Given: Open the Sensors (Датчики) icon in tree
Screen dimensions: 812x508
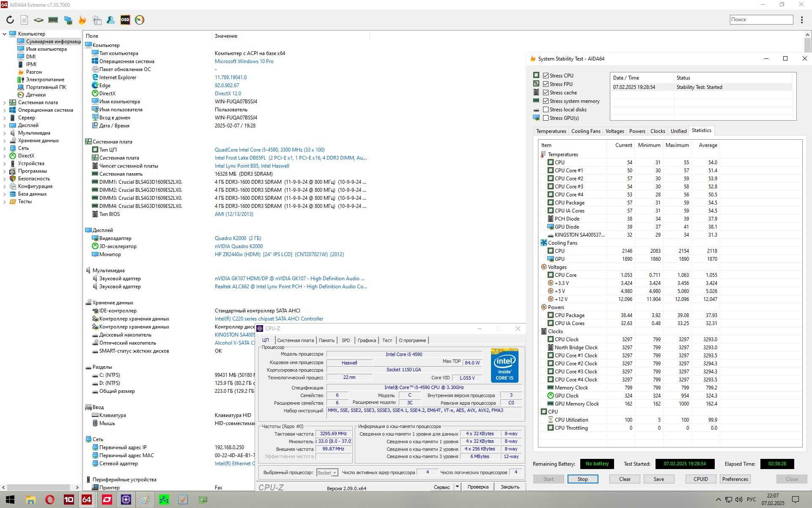Looking at the screenshot, I should (x=21, y=95).
